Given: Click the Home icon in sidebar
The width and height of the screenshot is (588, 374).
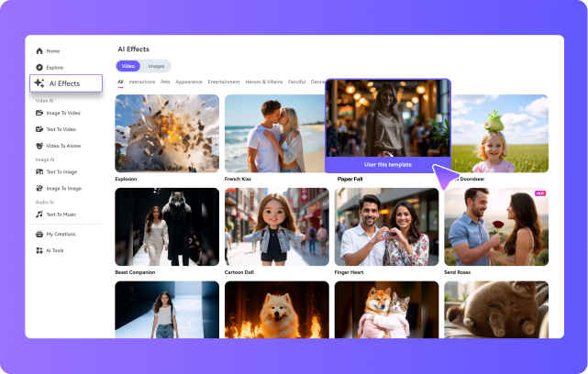Looking at the screenshot, I should pyautogui.click(x=39, y=51).
